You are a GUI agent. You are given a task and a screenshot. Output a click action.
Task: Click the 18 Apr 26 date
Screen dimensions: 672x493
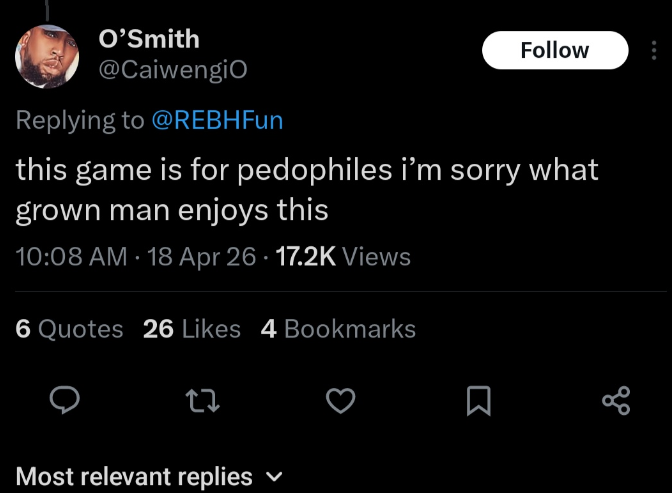coord(201,257)
